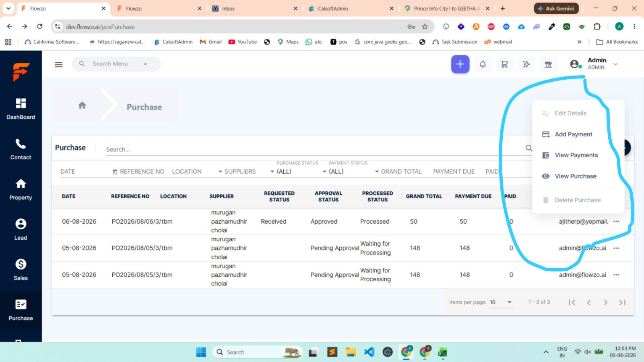Open Windows Start menu
Viewport: 644px width, 362px height.
[x=201, y=352]
